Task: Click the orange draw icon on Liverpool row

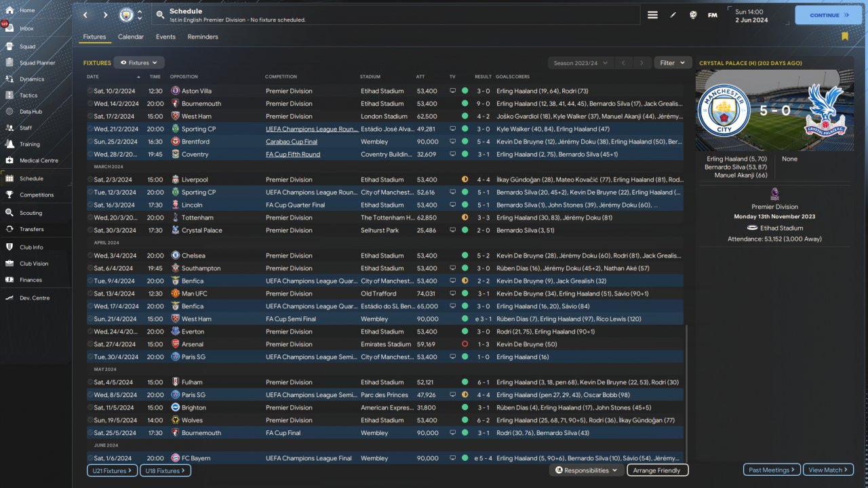Action: pos(465,180)
